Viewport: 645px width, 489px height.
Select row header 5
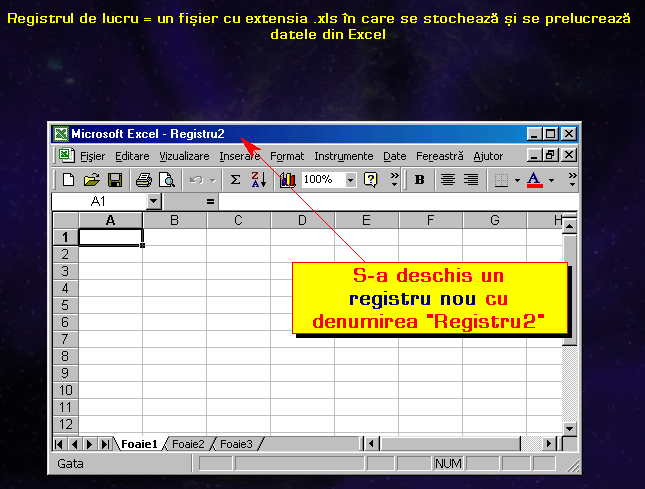pos(65,305)
